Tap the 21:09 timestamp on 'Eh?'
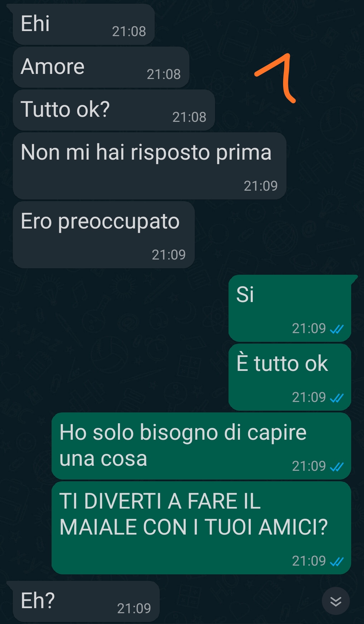Viewport: 364px width, 624px height. (x=134, y=608)
